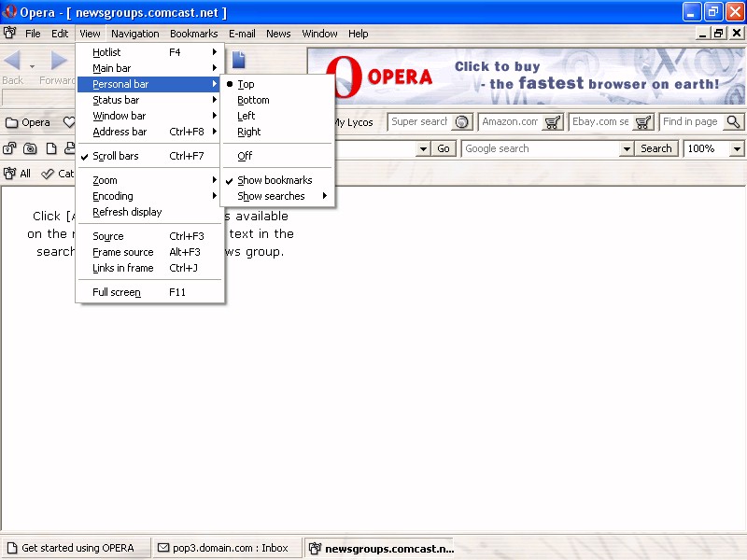Click the Amazon.com shopping cart icon
Viewport: 747px width, 560px height.
[553, 122]
